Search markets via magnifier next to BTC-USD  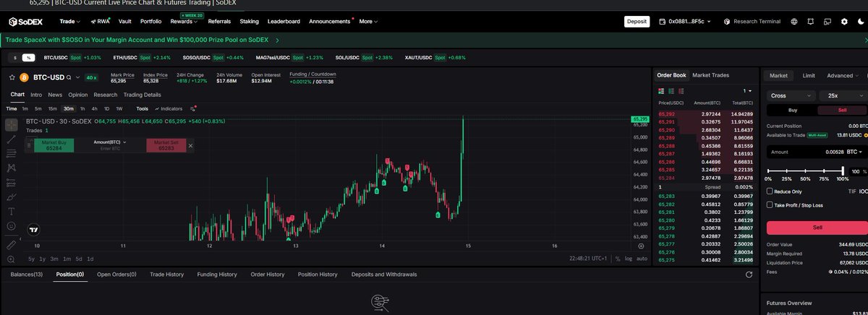tap(69, 77)
